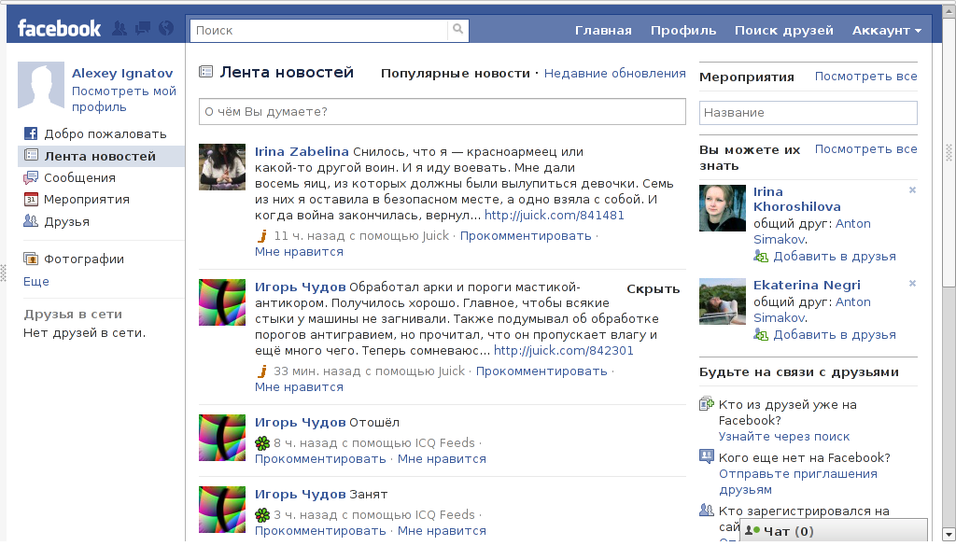Click the event Название input field
956x560 pixels.
coord(808,113)
